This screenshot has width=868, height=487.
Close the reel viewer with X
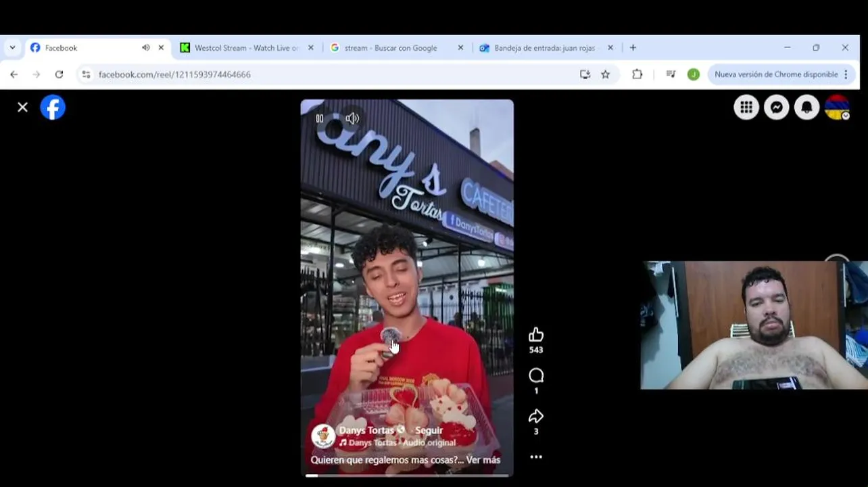22,107
